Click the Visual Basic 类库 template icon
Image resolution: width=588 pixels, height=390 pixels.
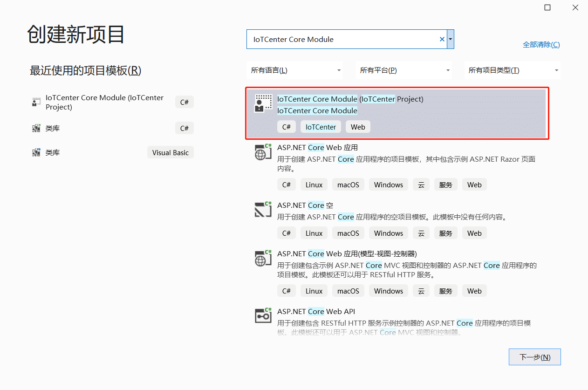36,152
